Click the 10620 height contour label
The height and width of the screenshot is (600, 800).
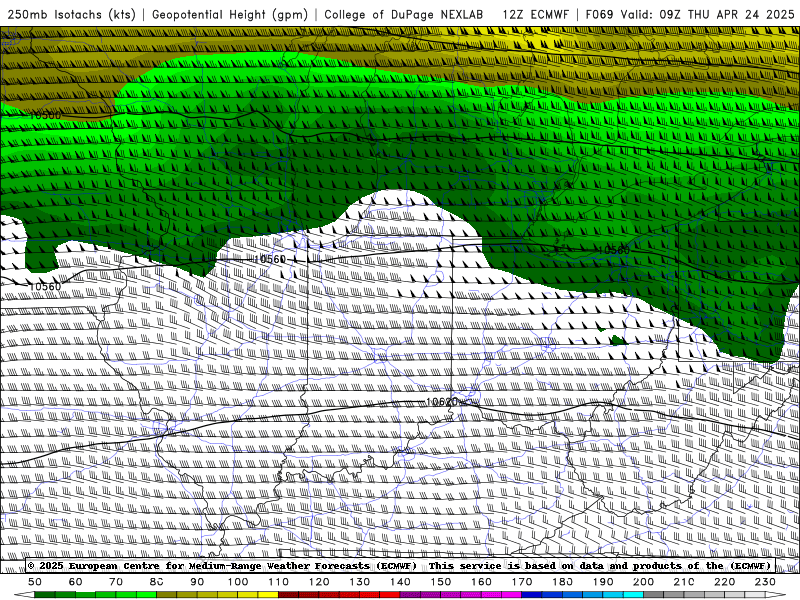pos(442,402)
